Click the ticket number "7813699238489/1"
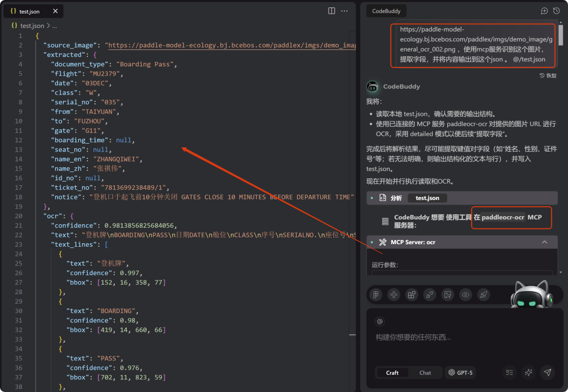The image size is (568, 392). click(x=133, y=187)
